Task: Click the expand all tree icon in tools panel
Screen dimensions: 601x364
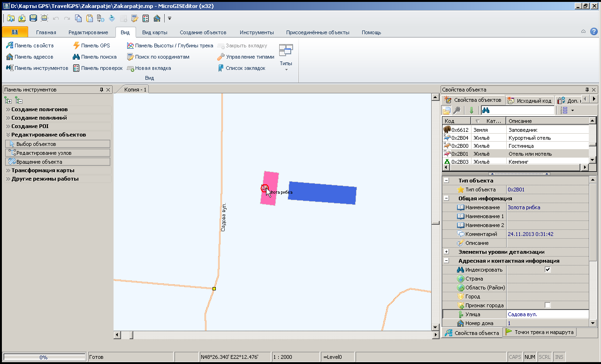Action: tap(8, 100)
